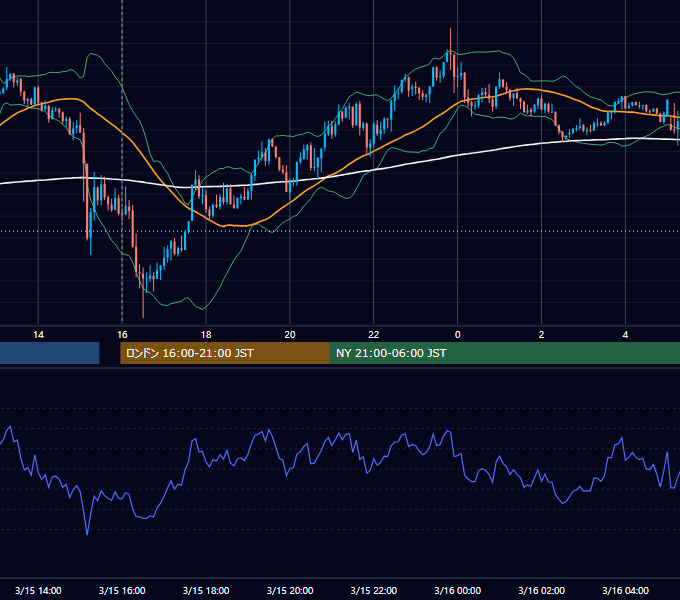Click the 3/16 04:00 time label
680x600 pixels.
point(625,590)
